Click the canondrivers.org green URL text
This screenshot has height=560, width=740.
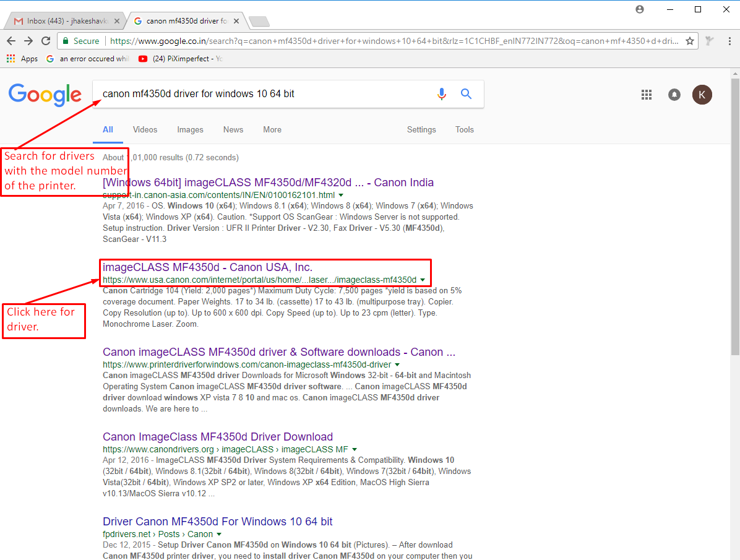click(226, 449)
